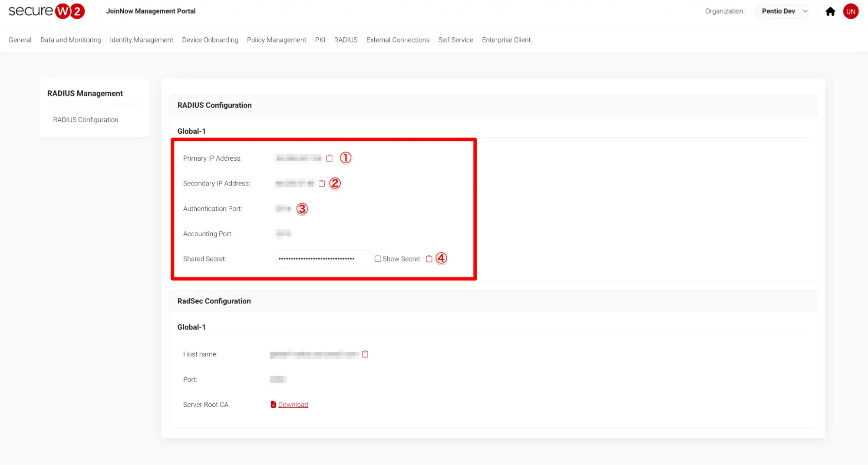Click the Shared Secret password field
The width and height of the screenshot is (868, 465).
(x=323, y=259)
